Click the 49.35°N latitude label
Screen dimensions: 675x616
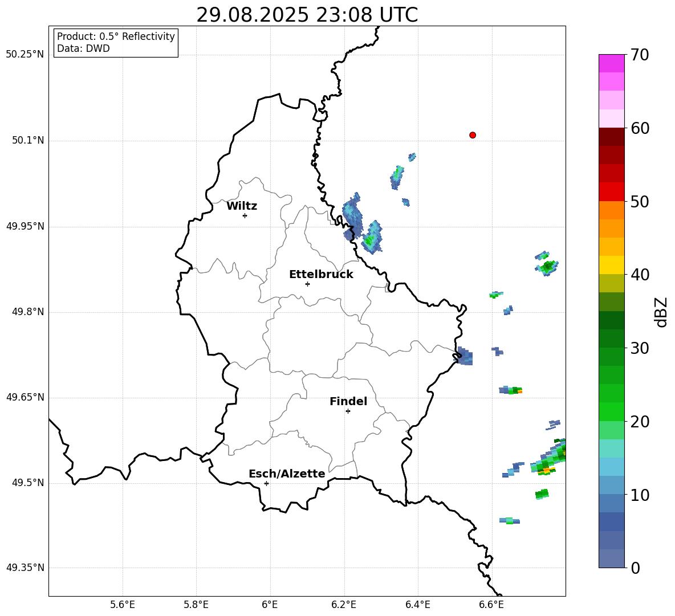tap(25, 568)
